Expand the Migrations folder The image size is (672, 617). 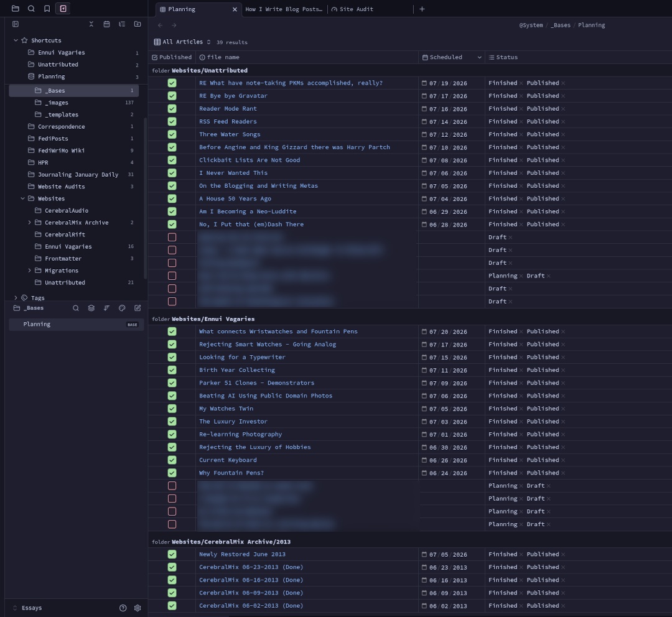(30, 271)
